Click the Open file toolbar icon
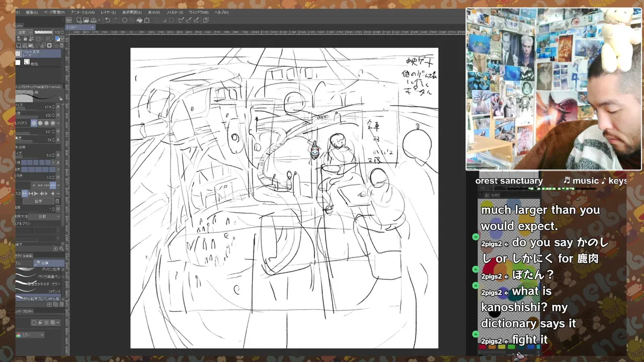644x362 pixels. point(86,20)
